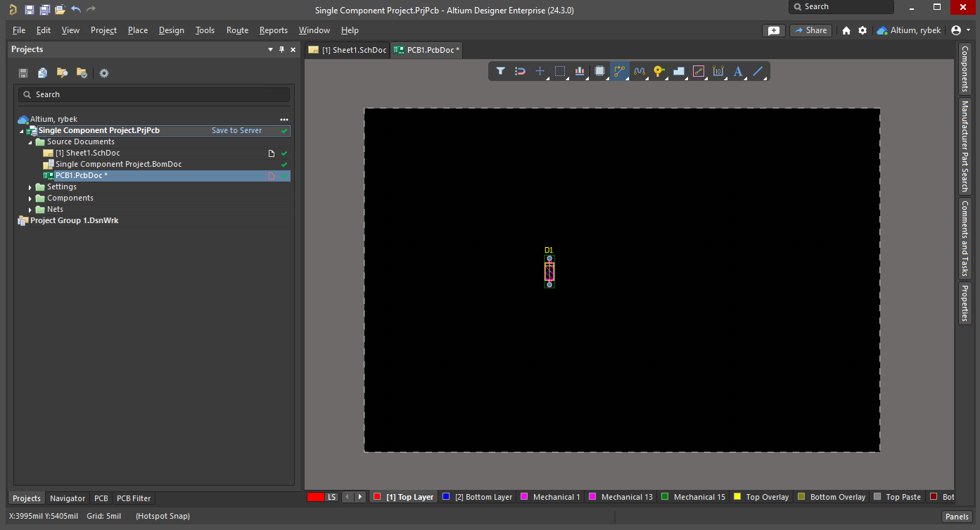
Task: Select the Place Dimension tool
Action: (718, 71)
